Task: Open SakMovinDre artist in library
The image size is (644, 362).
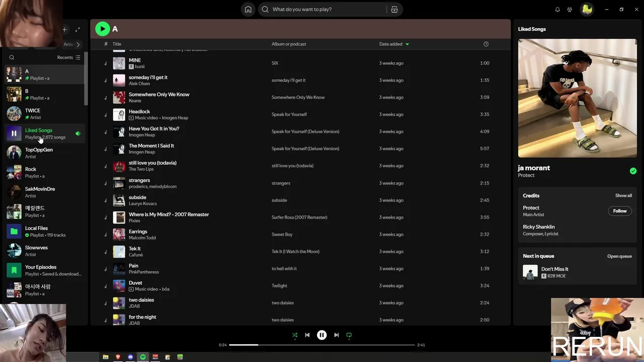Action: coord(45,192)
